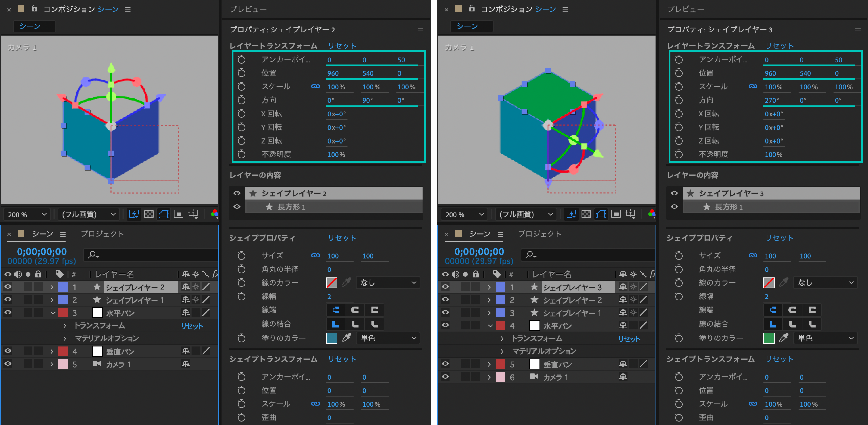
Task: Open stroke color swatch in left panel
Action: 332,283
